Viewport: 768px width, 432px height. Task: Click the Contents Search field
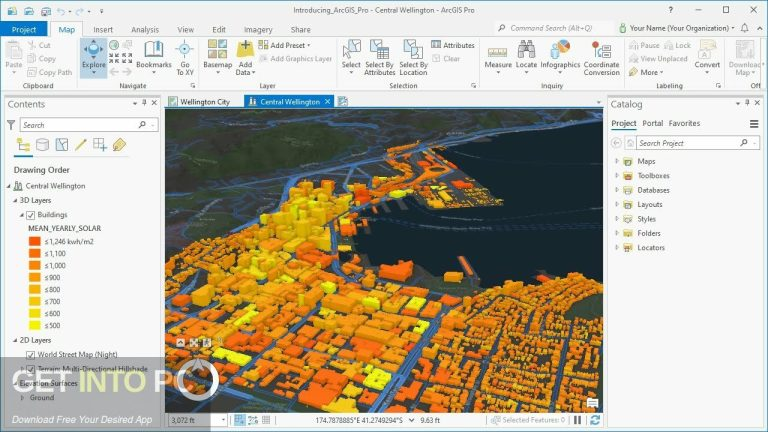coord(89,125)
